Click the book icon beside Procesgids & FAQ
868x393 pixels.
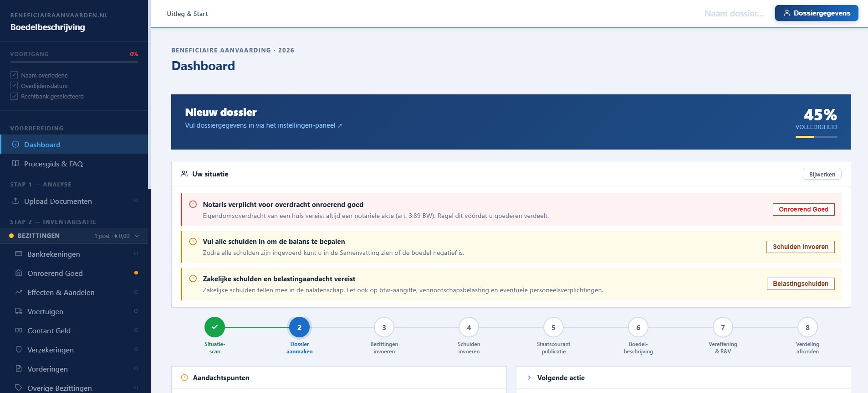[x=15, y=163]
